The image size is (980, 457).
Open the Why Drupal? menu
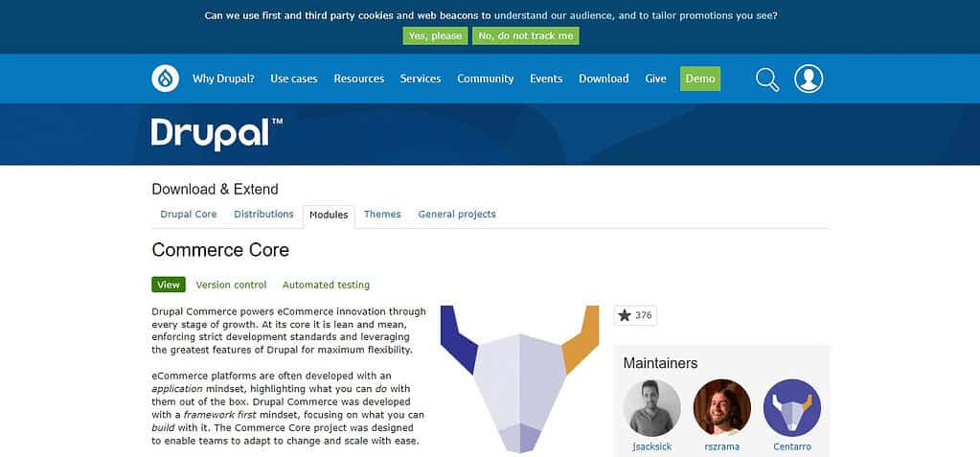[223, 79]
